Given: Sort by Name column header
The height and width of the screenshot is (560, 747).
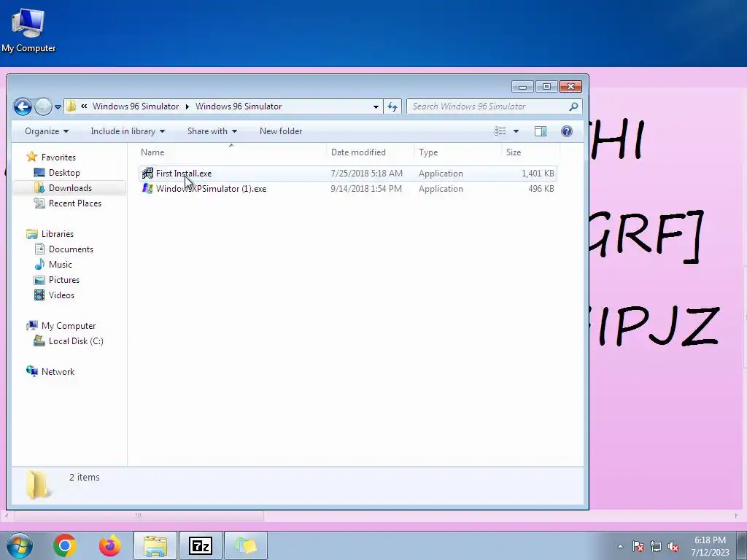Looking at the screenshot, I should tap(152, 152).
